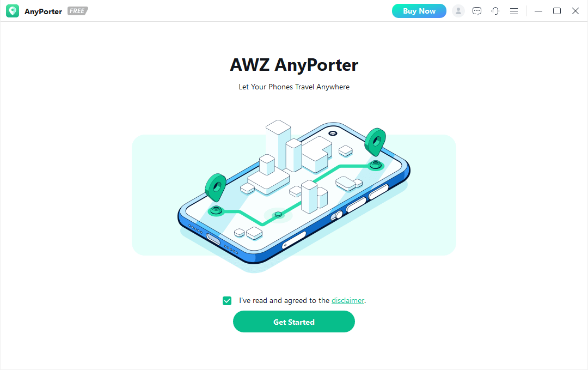The height and width of the screenshot is (370, 588).
Task: Click "Let Your Phones Travel Anywhere" tagline
Action: [x=294, y=87]
